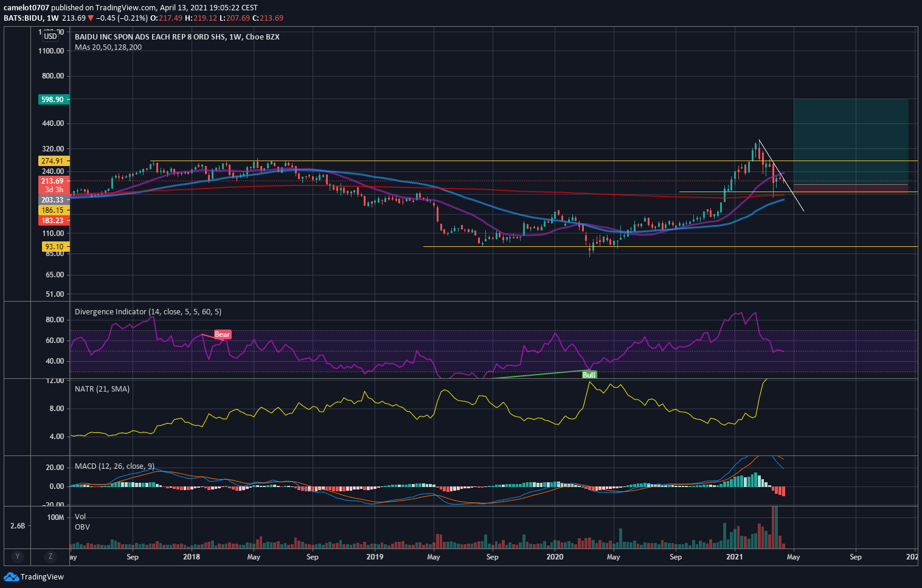Viewport: 922px width, 588px height.
Task: Click the TradingView cloud logo icon
Action: 11,576
